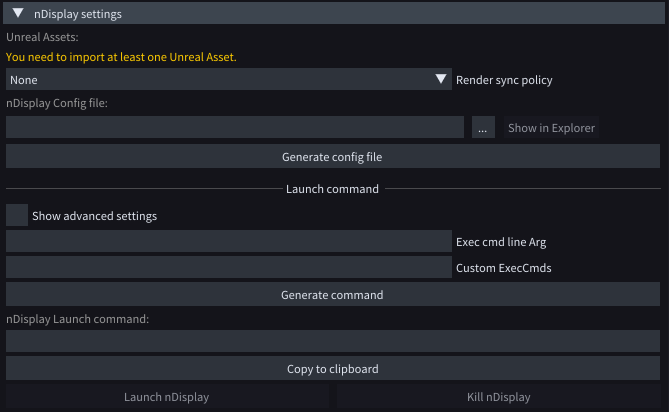Click the dropdown arrow beside Render sync policy
The height and width of the screenshot is (412, 669).
441,80
